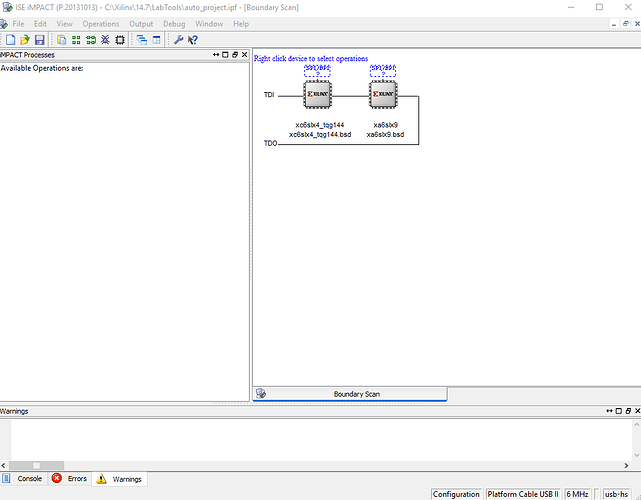
Task: Float the iMPACT Processes panel
Action: point(235,54)
